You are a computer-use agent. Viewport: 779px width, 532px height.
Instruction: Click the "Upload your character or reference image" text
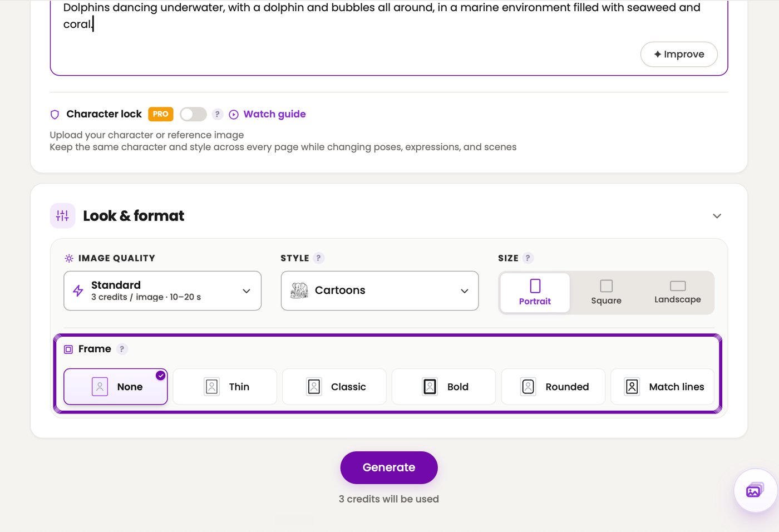(147, 135)
